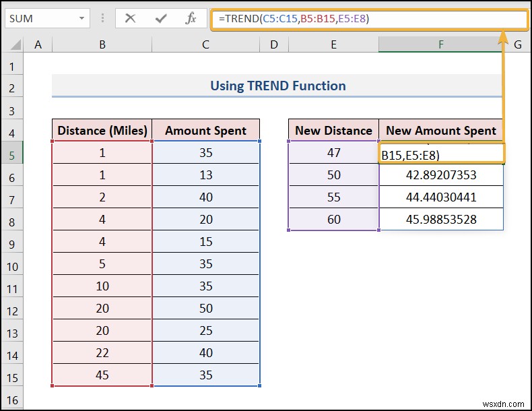
Task: Click the 'Amount Spent' header cell
Action: [205, 130]
